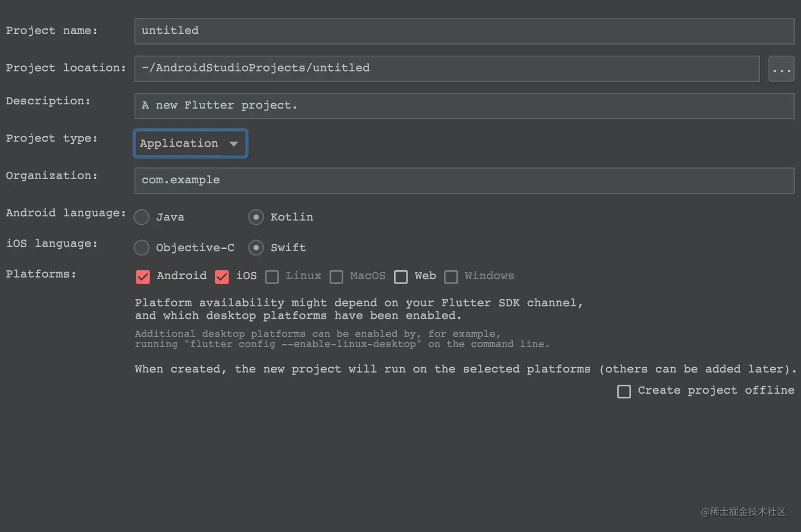
Task: Open the browse folder ellipsis button
Action: pos(781,69)
